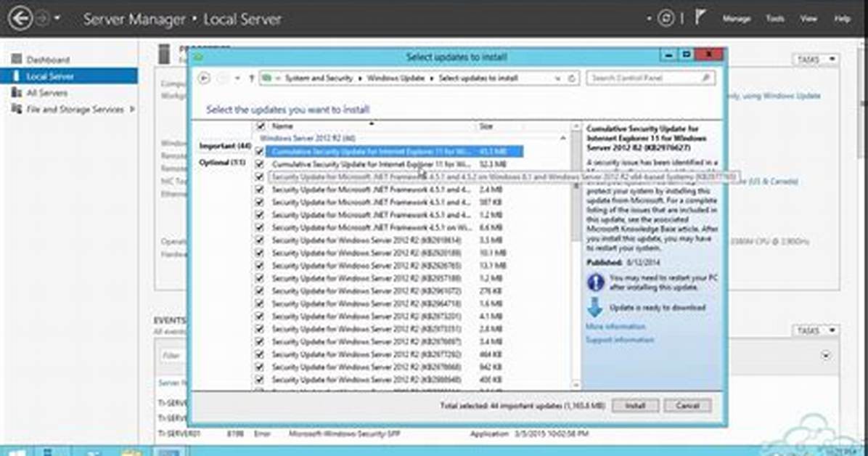Click the Events Filter field
The image size is (868, 456).
pyautogui.click(x=173, y=355)
